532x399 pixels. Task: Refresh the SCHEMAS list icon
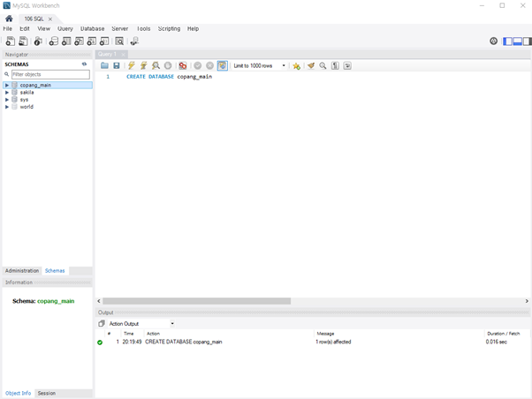click(x=84, y=64)
